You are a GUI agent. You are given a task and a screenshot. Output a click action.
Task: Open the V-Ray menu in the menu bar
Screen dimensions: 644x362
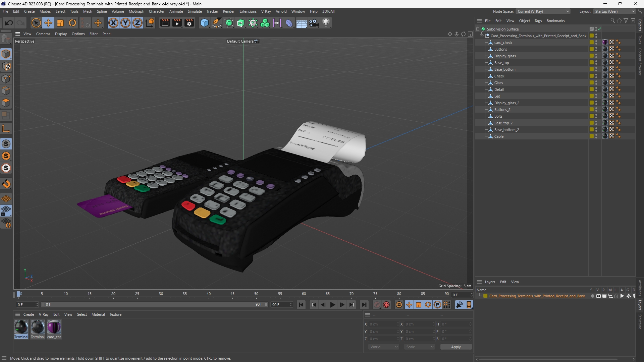click(x=266, y=11)
